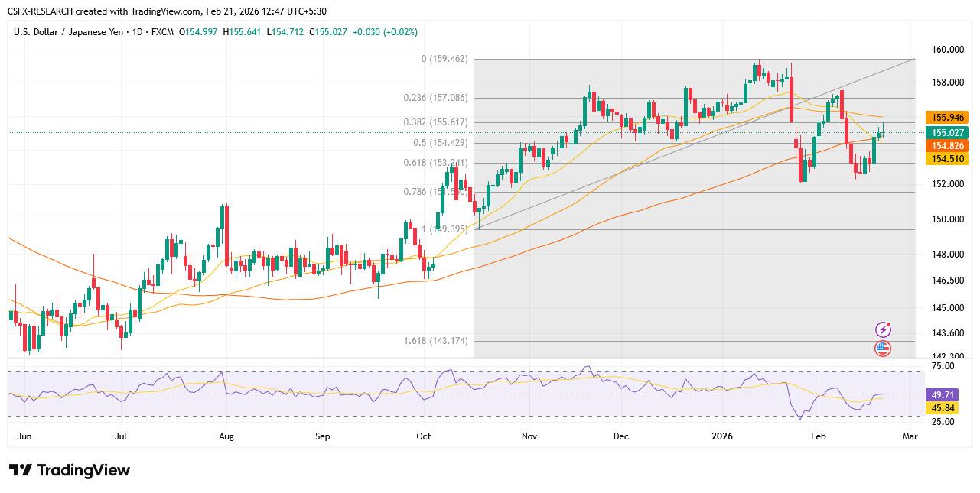Select the 0.5 (154.429) Fibonacci level label
Viewport: 980px width, 493px height.
coord(442,142)
